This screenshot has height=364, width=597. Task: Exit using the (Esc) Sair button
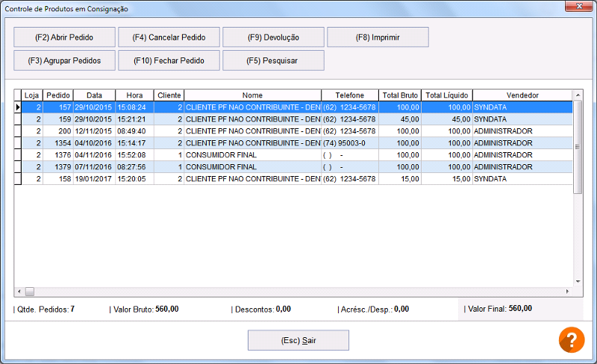298,340
